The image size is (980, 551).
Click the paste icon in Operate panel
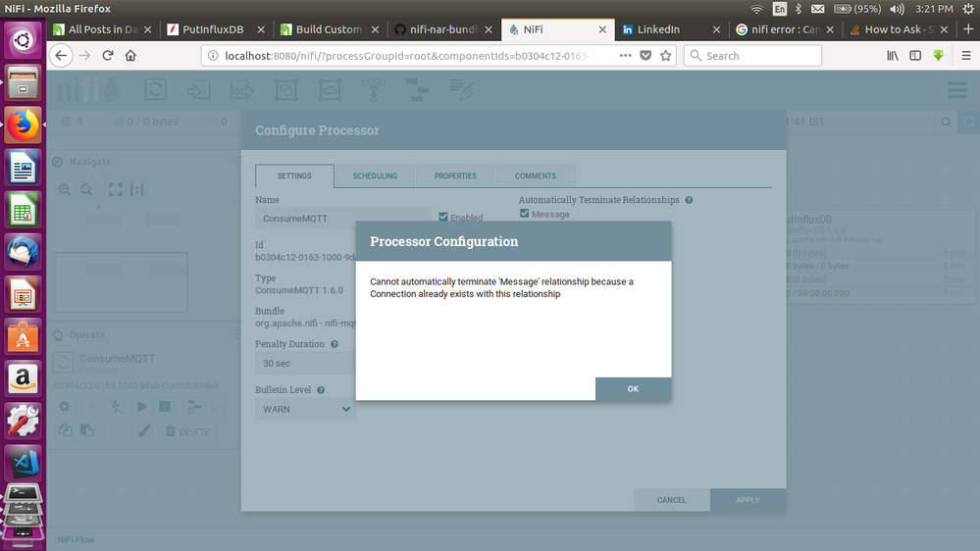pos(87,430)
